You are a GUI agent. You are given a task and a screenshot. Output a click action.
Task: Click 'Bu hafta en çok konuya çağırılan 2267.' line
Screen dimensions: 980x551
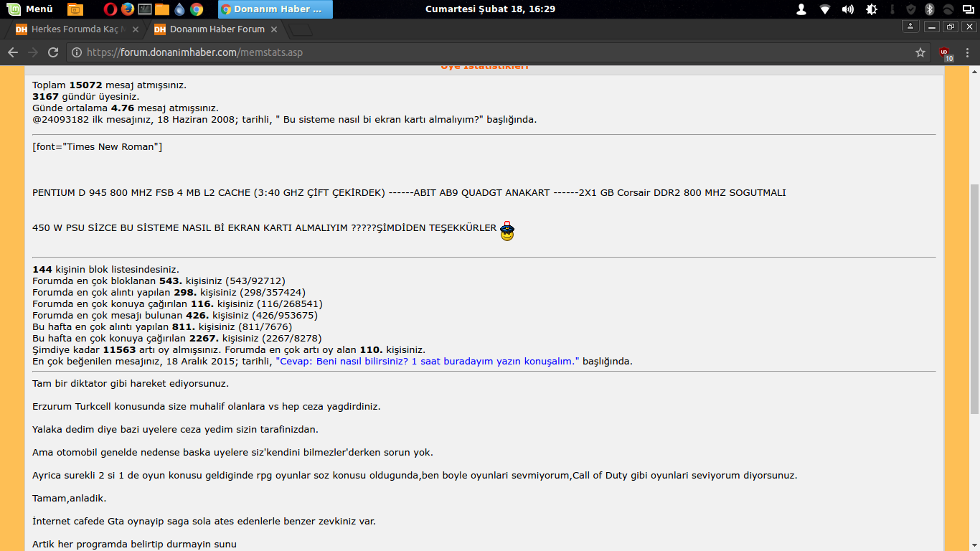(177, 338)
